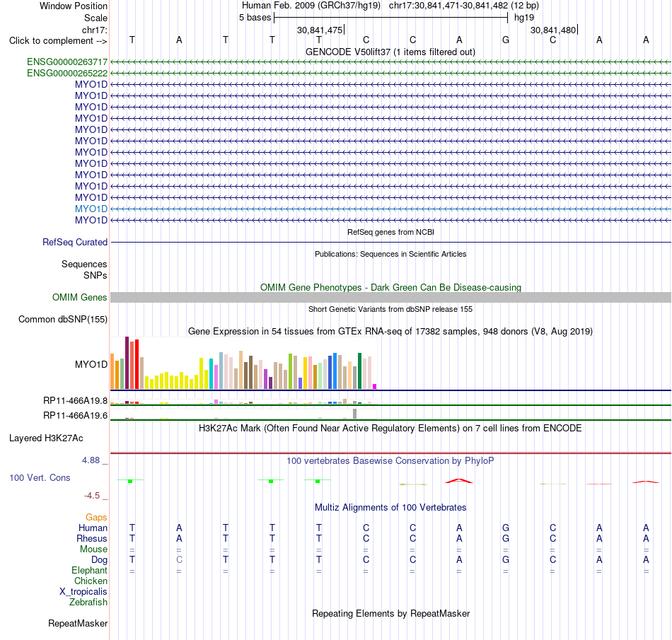Click the G base in the complement row
Viewport: 672px width, 640px height.
(506, 40)
